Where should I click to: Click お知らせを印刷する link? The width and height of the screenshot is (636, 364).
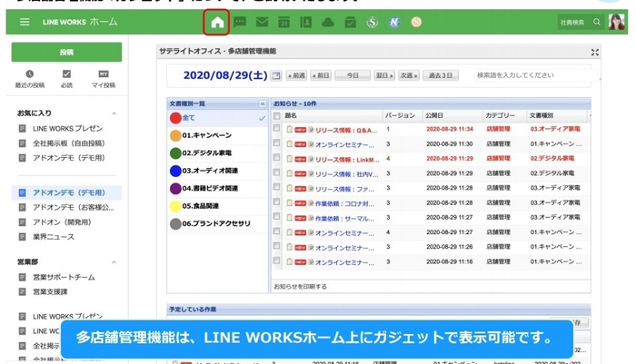coord(300,287)
